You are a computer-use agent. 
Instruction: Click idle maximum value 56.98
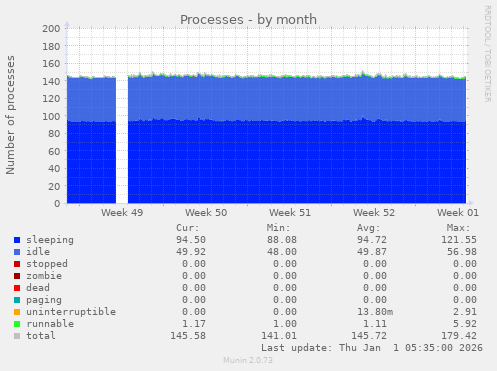(x=462, y=252)
